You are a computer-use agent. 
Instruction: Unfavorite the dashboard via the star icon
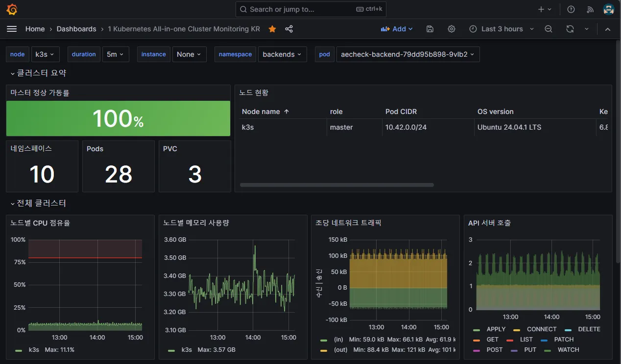click(x=272, y=29)
